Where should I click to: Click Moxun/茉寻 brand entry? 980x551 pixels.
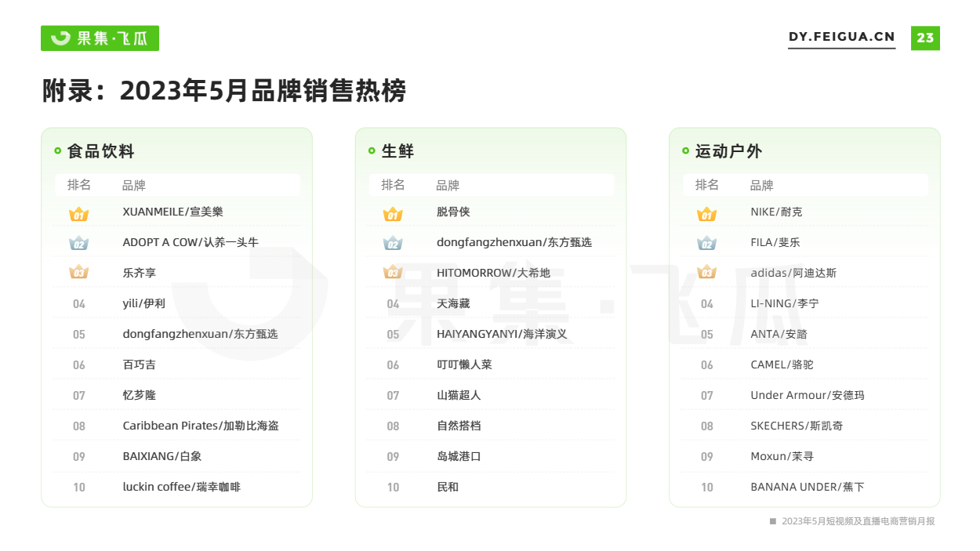tap(782, 456)
